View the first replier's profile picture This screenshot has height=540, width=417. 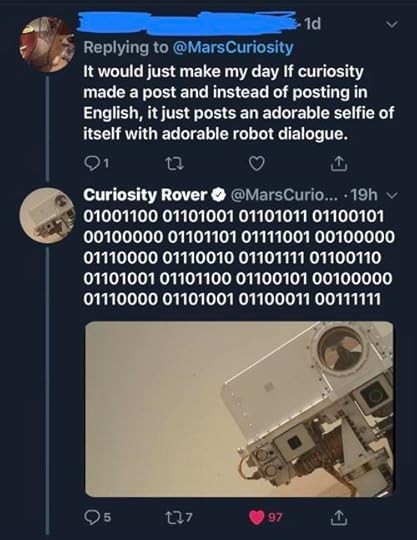pyautogui.click(x=47, y=44)
